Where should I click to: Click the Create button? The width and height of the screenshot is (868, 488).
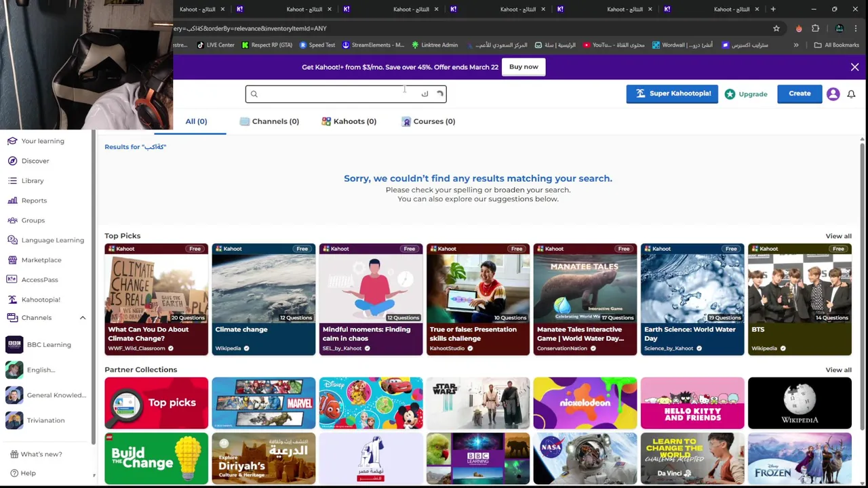800,94
